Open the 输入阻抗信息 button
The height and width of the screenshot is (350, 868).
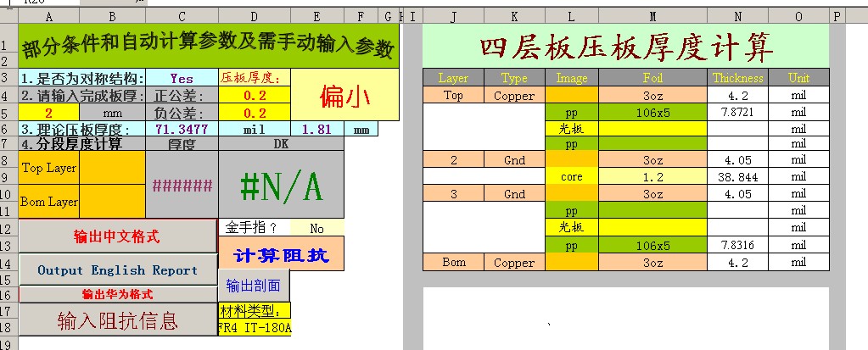(118, 319)
